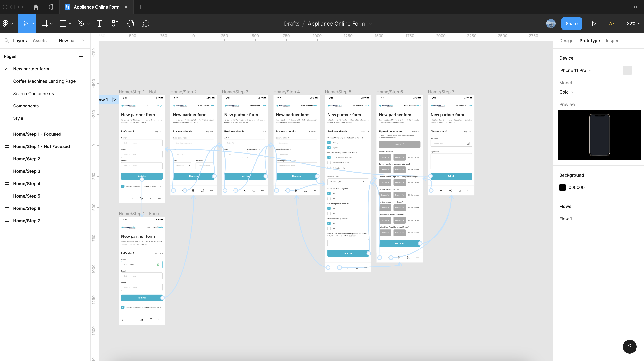Select the Rectangle shape tool

(x=63, y=24)
